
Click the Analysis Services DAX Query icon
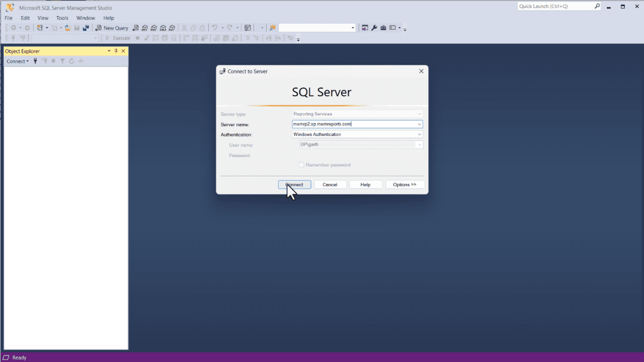coord(172,28)
